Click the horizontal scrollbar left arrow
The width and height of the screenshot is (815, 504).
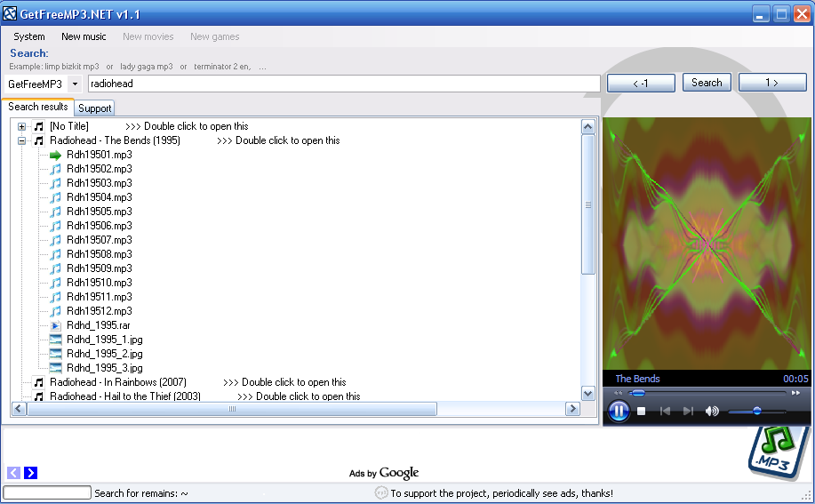pyautogui.click(x=19, y=409)
